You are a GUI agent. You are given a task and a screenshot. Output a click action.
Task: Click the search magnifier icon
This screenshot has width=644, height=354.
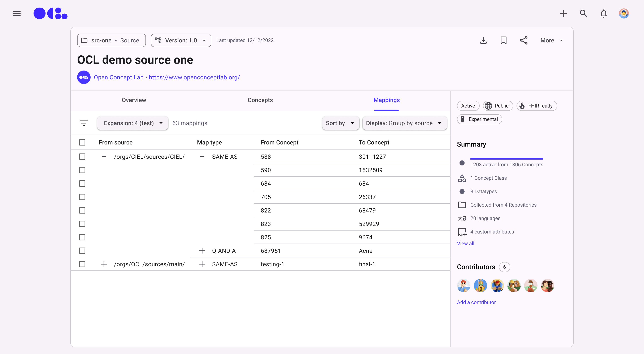[x=583, y=13]
